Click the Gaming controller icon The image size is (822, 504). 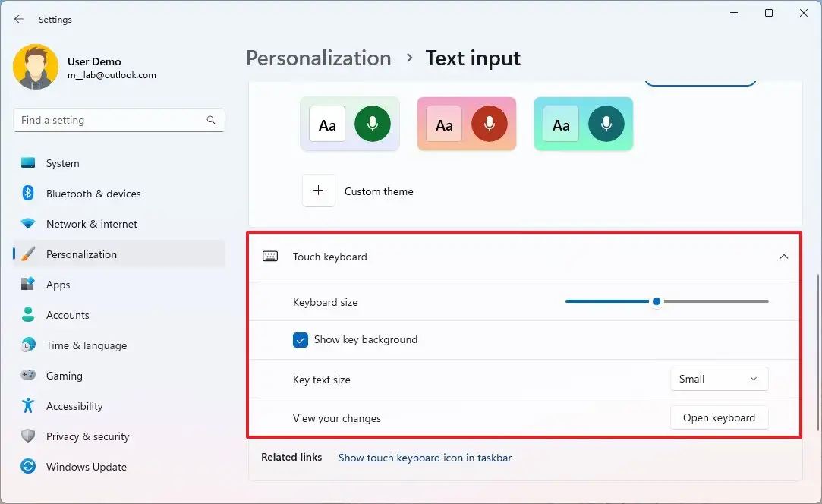click(x=28, y=376)
